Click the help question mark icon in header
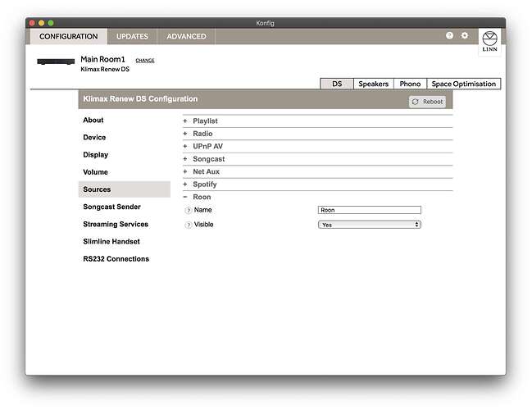This screenshot has width=532, height=410. click(449, 36)
